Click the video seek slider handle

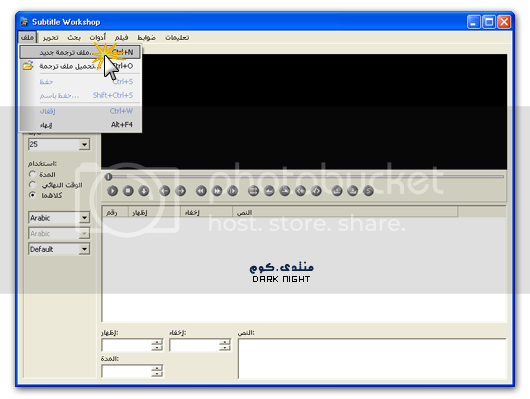[108, 177]
